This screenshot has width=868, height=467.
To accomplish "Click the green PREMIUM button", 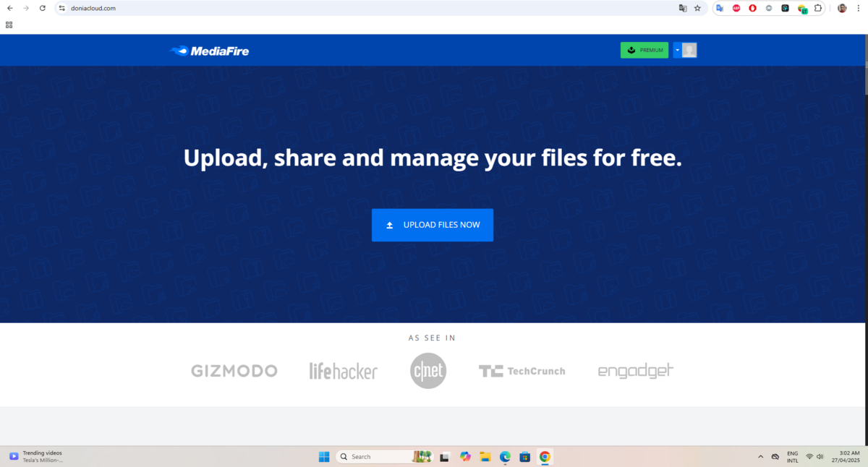I will [644, 50].
